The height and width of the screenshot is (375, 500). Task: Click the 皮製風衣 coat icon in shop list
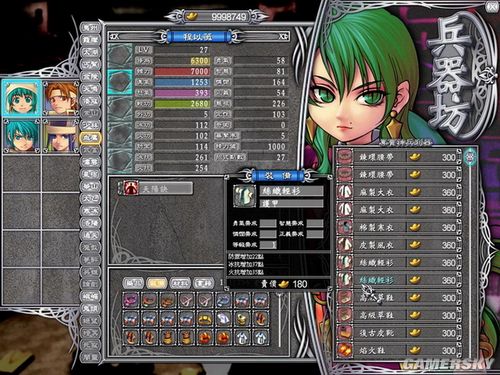pyautogui.click(x=345, y=245)
